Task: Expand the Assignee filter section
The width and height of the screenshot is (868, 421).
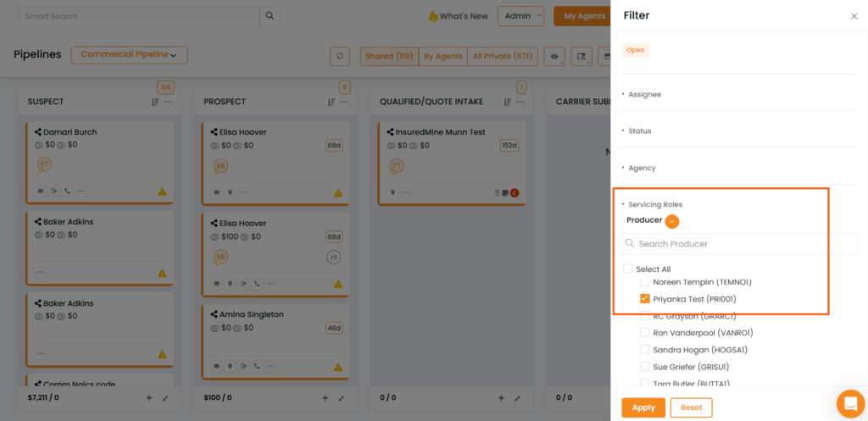Action: [x=644, y=94]
